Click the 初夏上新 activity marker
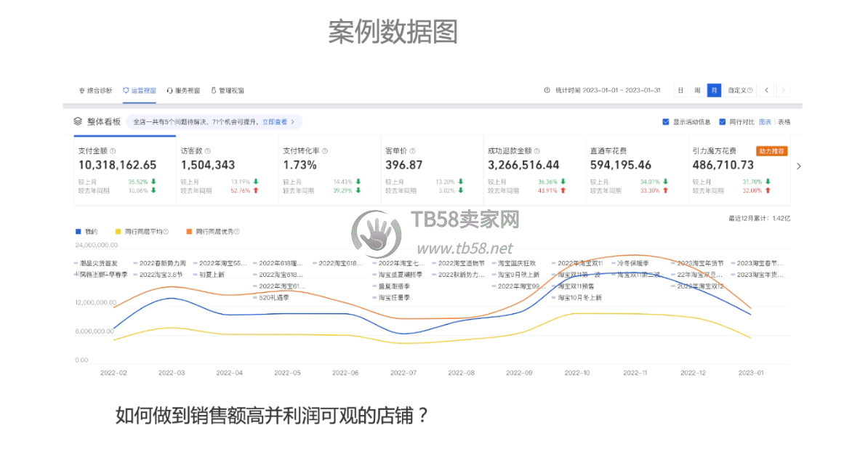Image resolution: width=868 pixels, height=468 pixels. 209,275
